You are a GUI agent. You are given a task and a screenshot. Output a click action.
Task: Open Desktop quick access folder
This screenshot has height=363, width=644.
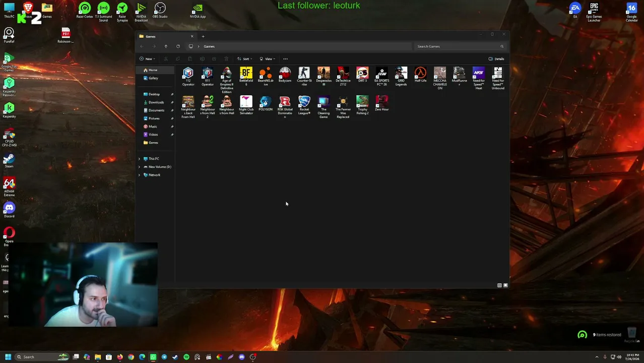click(155, 94)
